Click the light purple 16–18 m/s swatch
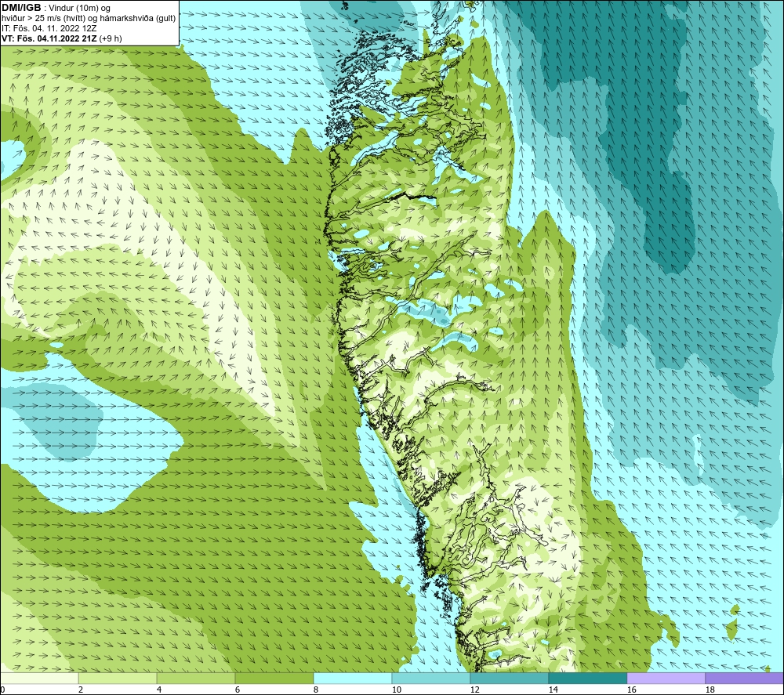This screenshot has width=784, height=695. [666, 678]
